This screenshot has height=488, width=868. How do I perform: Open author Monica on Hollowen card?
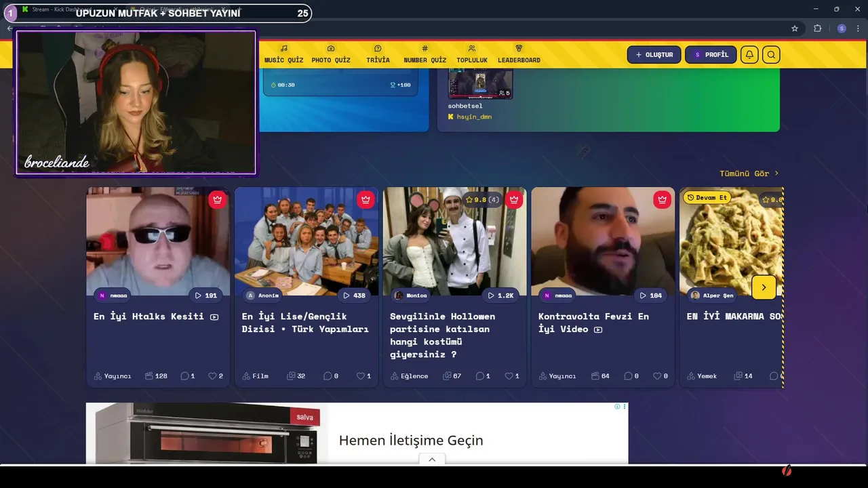410,296
